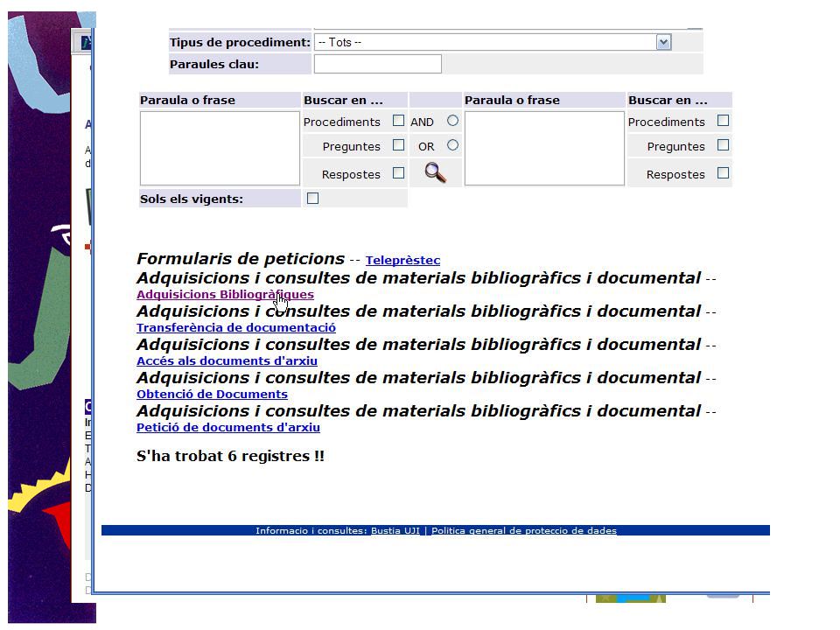Open the Teleprèstec link
Image resolution: width=840 pixels, height=630 pixels.
point(402,261)
